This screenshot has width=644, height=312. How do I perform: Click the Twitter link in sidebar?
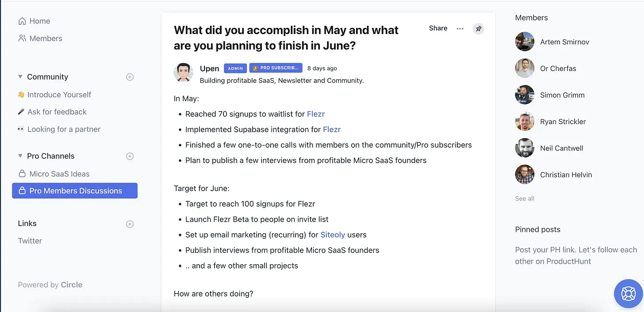click(30, 241)
